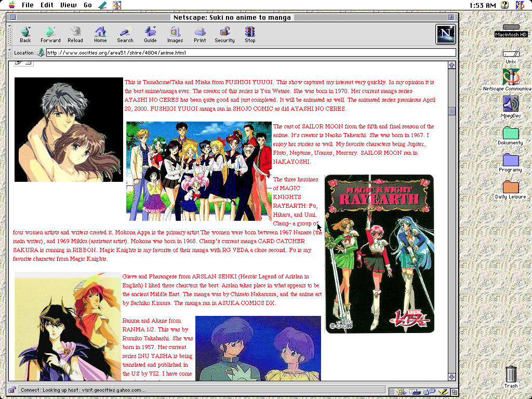Screen dimensions: 532x399
Task: Open Security info from toolbar
Action: [x=224, y=34]
